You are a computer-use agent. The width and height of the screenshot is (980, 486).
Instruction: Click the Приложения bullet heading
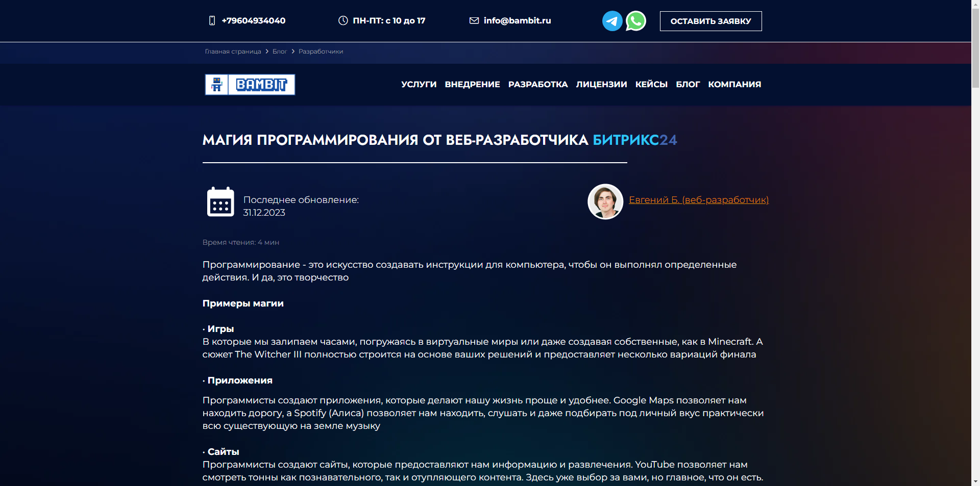click(x=240, y=380)
